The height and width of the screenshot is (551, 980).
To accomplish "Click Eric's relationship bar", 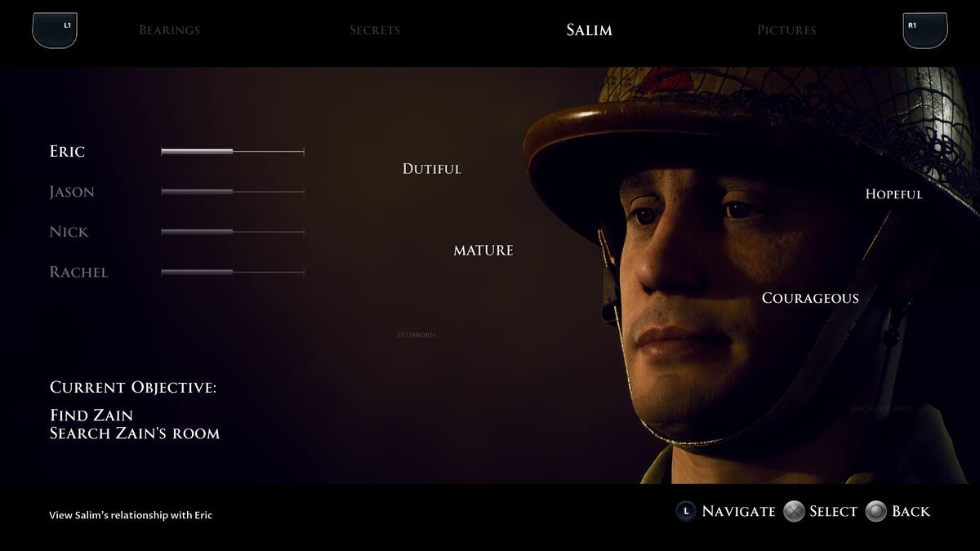I will [x=233, y=151].
